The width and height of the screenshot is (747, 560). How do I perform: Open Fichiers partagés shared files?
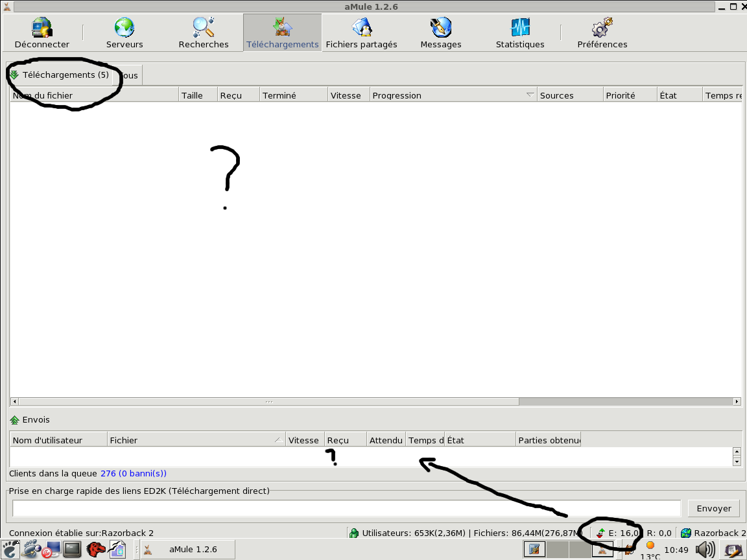coord(361,33)
